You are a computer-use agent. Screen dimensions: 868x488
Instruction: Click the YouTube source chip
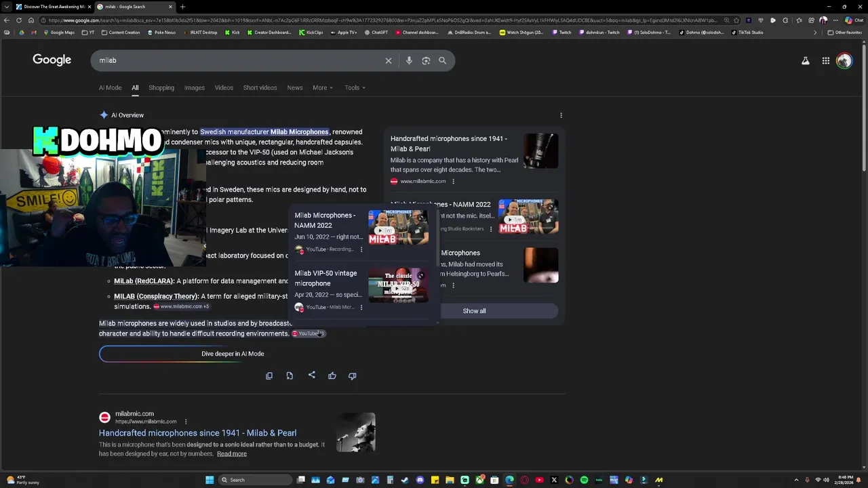[x=309, y=333]
